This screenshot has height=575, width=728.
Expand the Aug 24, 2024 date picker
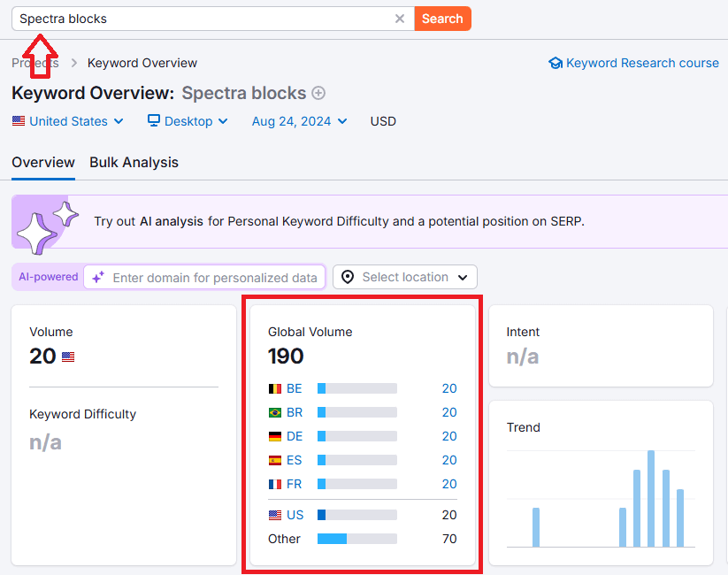(299, 121)
